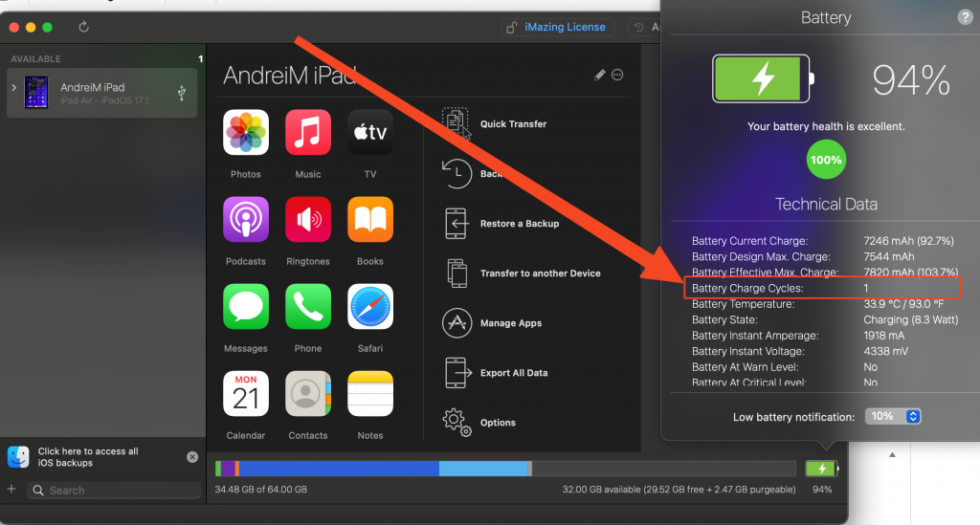Open the Books icon
The width and height of the screenshot is (980, 525).
point(370,219)
